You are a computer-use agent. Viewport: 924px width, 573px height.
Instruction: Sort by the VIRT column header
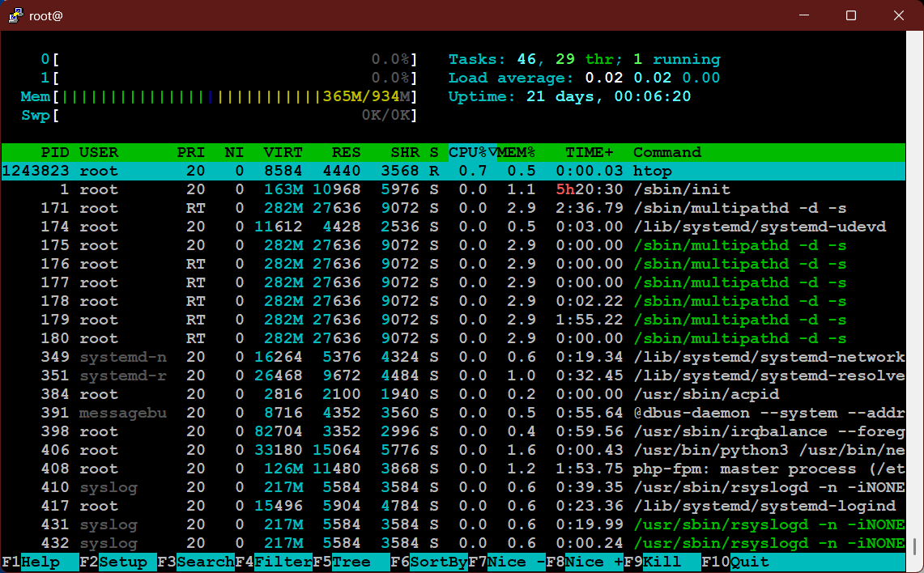(283, 152)
